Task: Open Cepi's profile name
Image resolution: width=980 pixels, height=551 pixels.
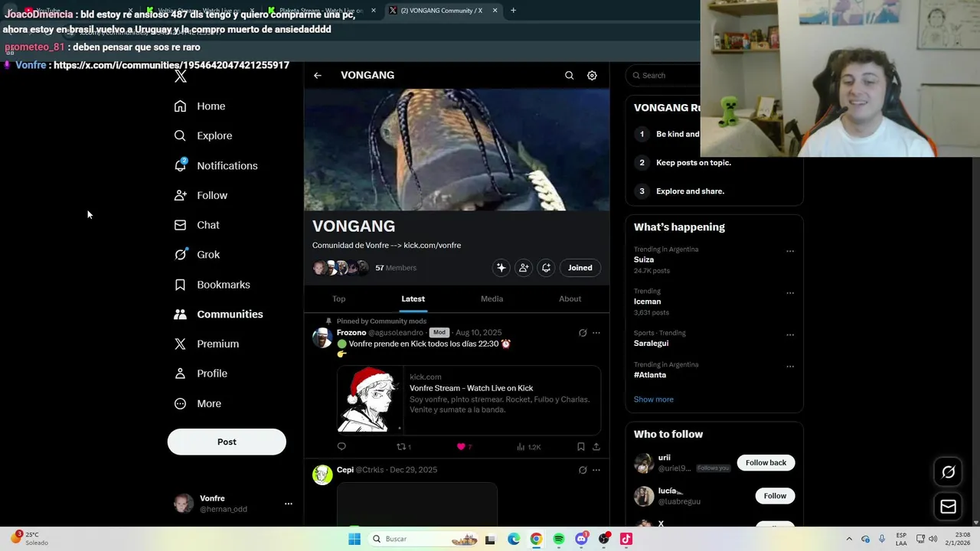Action: point(345,470)
